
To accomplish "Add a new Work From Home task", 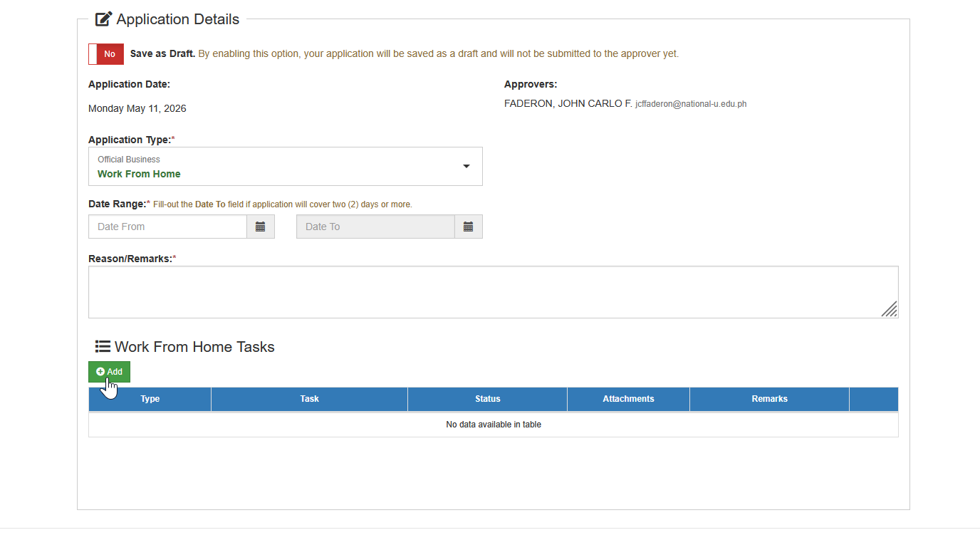I will coord(109,372).
